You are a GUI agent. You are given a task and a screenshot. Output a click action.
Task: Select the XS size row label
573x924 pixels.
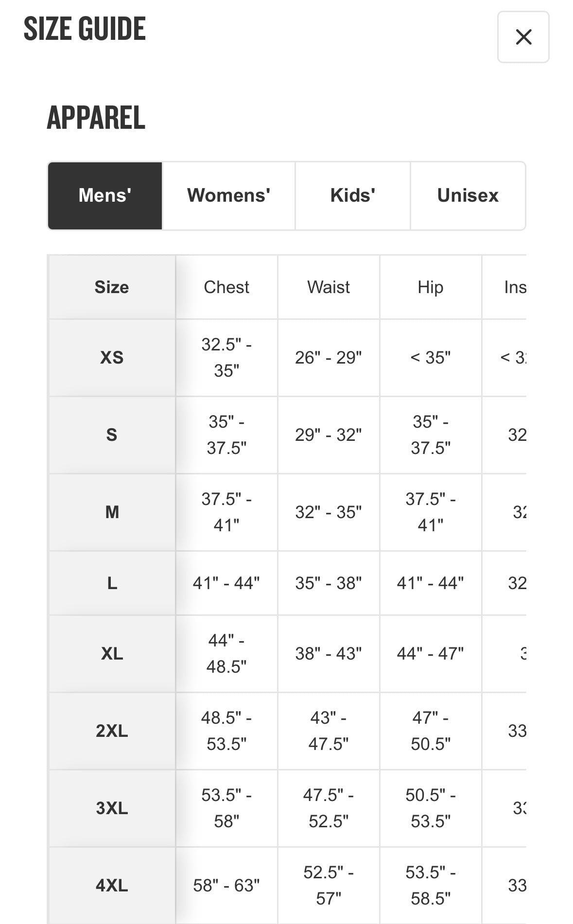point(112,358)
